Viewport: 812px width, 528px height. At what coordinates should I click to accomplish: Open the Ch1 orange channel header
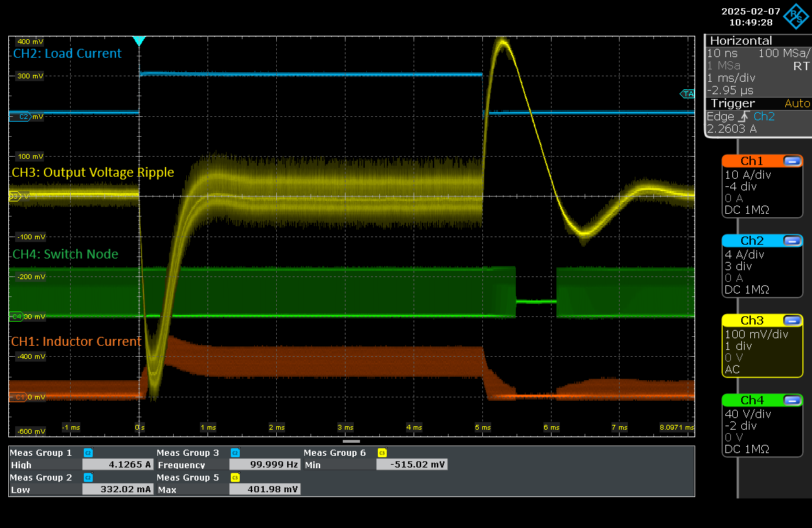click(752, 161)
